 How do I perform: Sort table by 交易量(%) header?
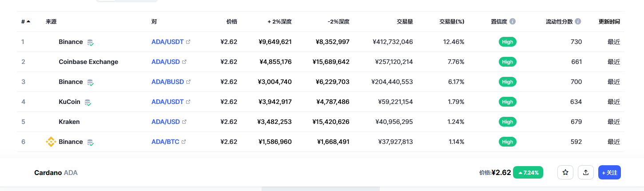(452, 21)
